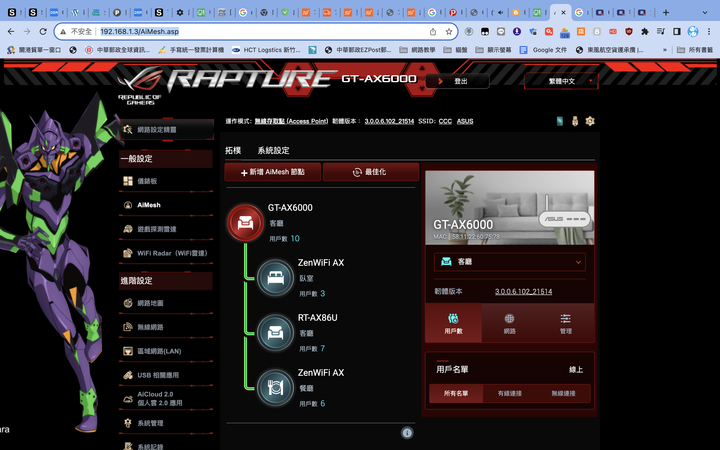Screen dimensions: 720x450
Task: Open the 無線存取點 (Access Point) mode link
Action: pyautogui.click(x=292, y=121)
